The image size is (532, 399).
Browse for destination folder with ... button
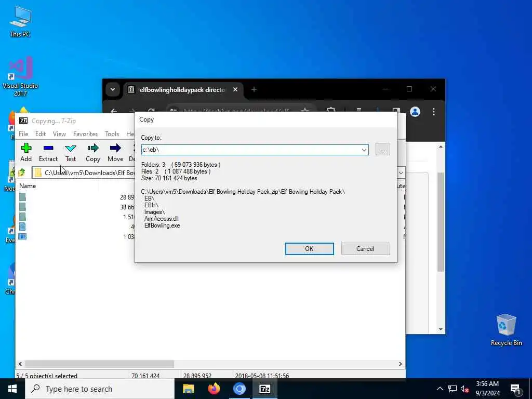383,149
